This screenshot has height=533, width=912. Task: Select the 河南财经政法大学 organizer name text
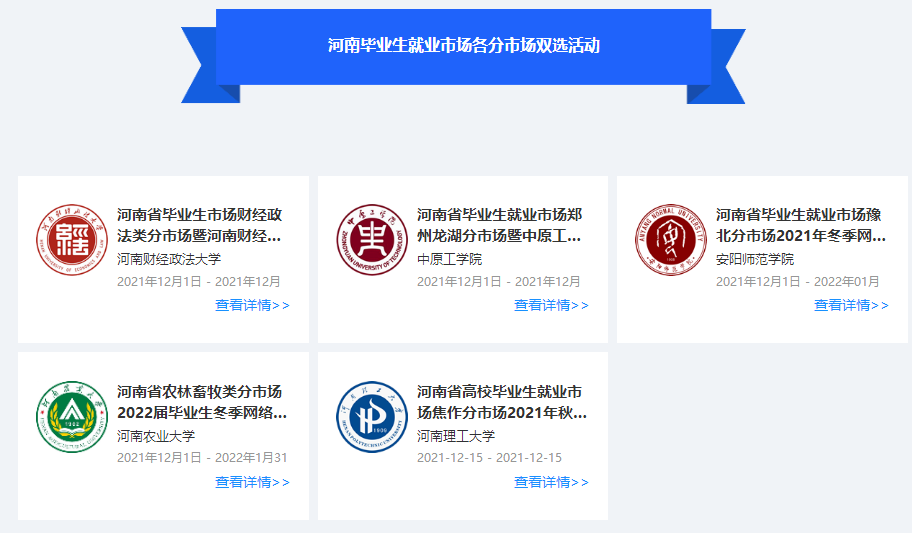[x=169, y=259]
